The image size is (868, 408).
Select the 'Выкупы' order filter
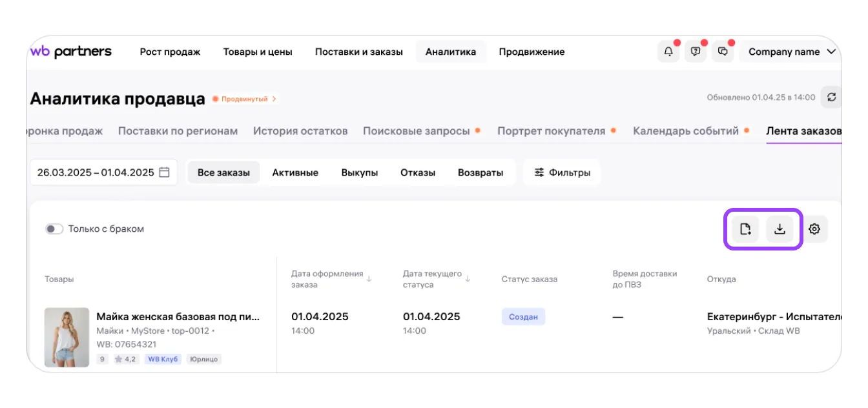[359, 172]
